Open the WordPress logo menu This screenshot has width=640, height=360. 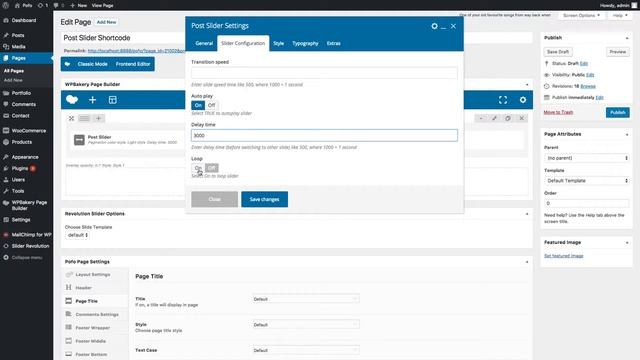(6, 5)
